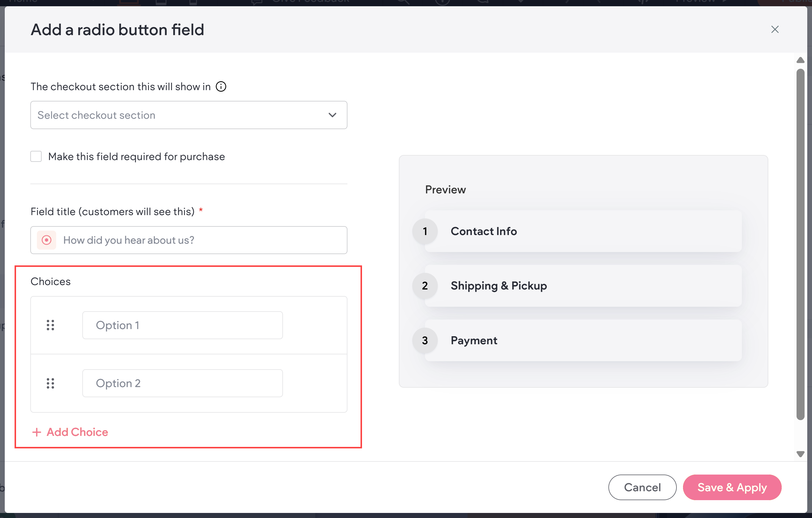Click the plus icon next to Add Choice
Screen dimensions: 812x518
(x=37, y=432)
